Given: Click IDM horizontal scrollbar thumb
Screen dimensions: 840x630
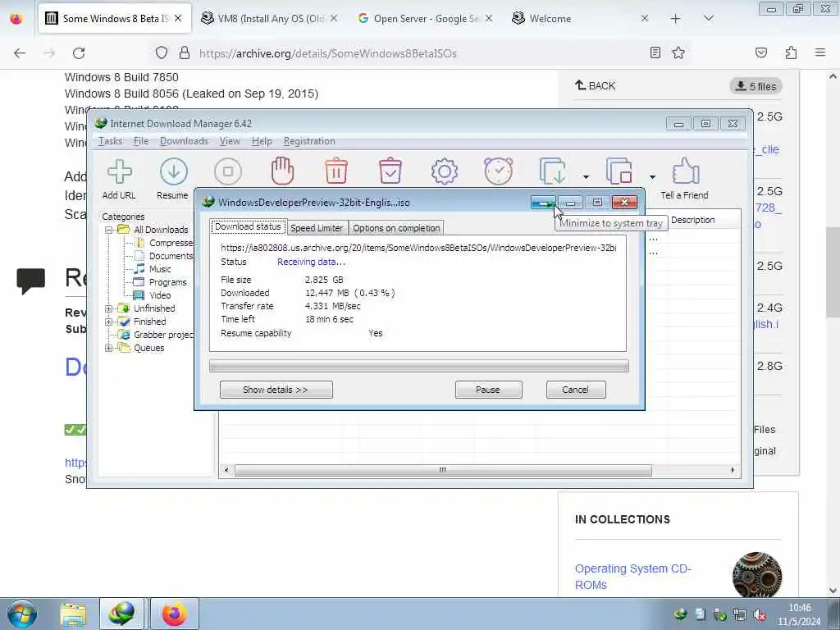Looking at the screenshot, I should pyautogui.click(x=443, y=470).
